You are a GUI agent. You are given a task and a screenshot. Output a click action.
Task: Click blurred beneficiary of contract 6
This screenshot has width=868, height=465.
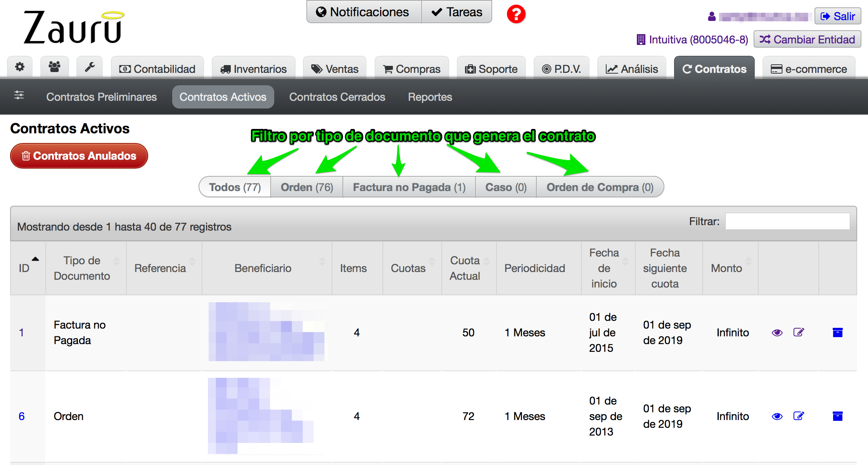[261, 415]
